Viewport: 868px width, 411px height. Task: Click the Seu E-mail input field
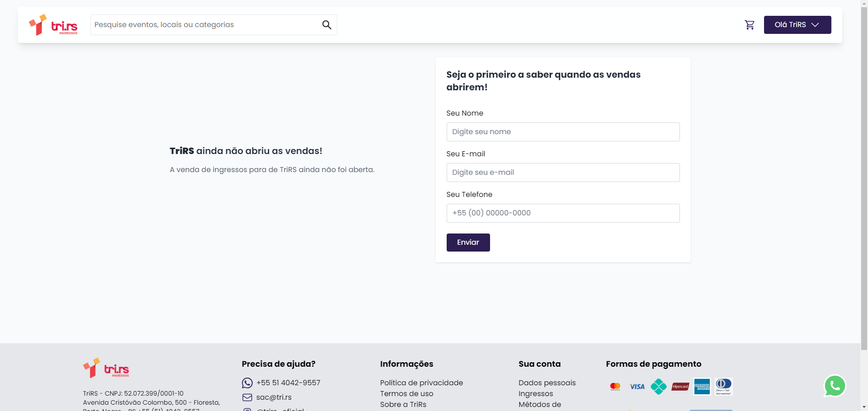[x=563, y=173]
